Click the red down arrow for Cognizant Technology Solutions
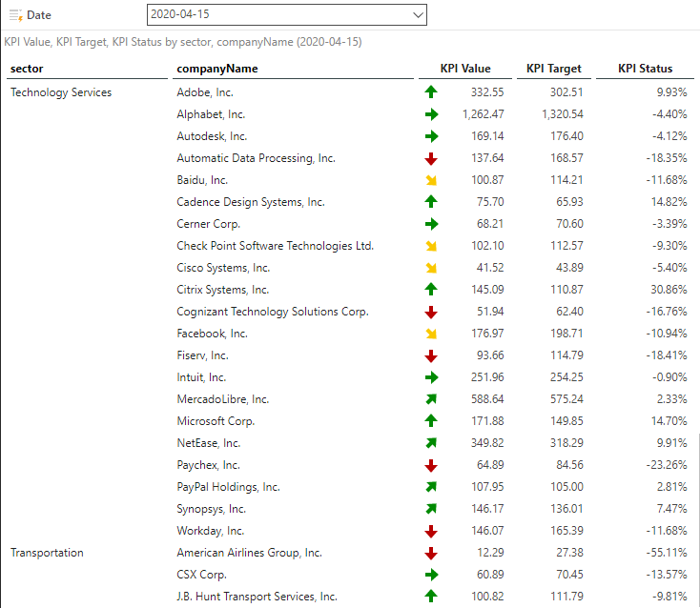Screen dimensions: 700x608 [x=431, y=312]
